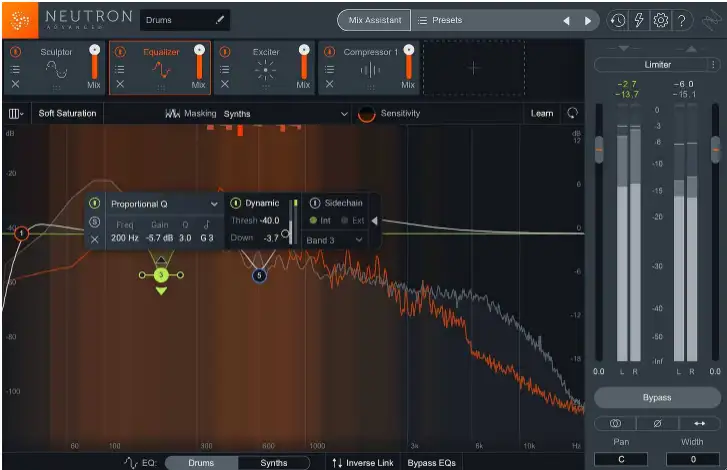Click the 200 Hz frequency value
Viewport: 727px width, 470px height.
coord(124,238)
